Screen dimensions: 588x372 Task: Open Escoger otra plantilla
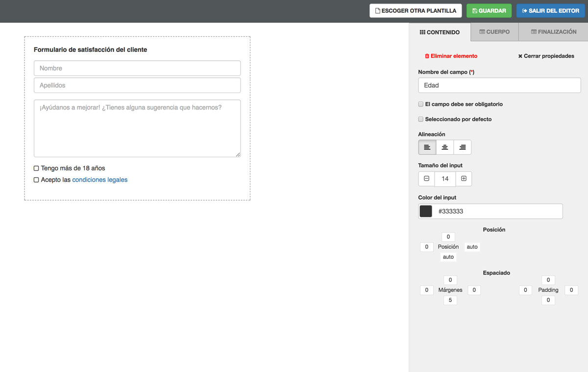pos(416,11)
